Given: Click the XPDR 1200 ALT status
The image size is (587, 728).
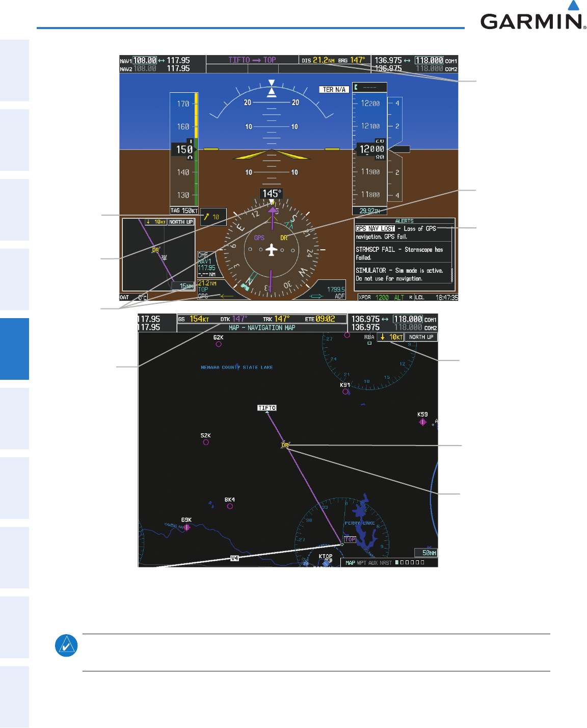Looking at the screenshot, I should coord(382,297).
